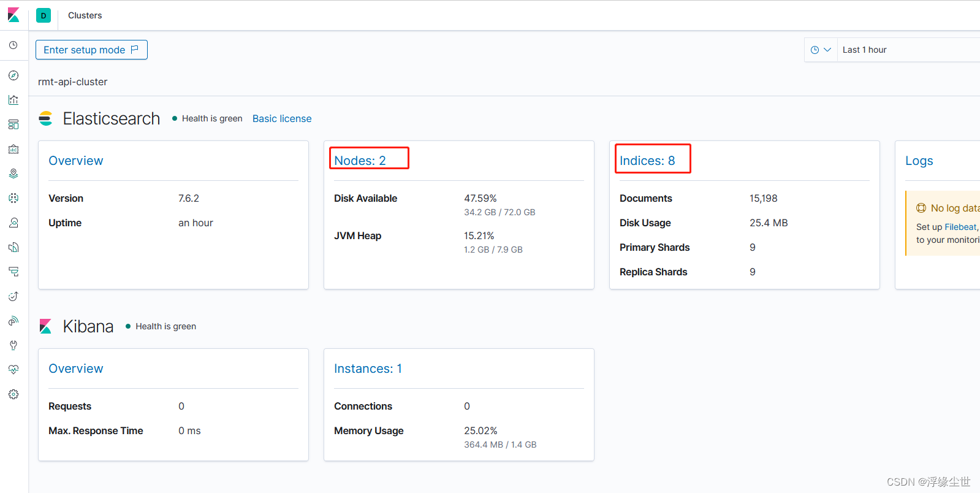Image resolution: width=980 pixels, height=493 pixels.
Task: Open Canvas from the sidebar
Action: click(13, 149)
